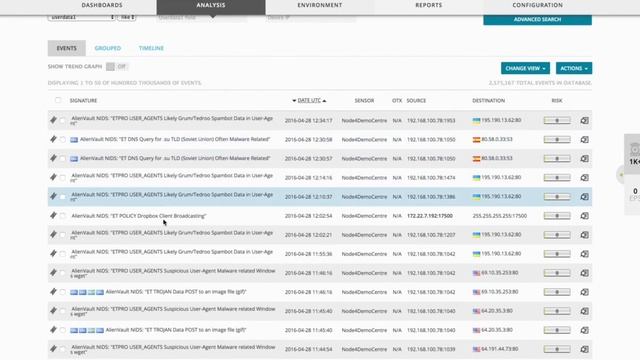Click Spain flag beside 80.58.0.33 at 12:30:58
Screen dimensions: 640x360
pyautogui.click(x=476, y=140)
